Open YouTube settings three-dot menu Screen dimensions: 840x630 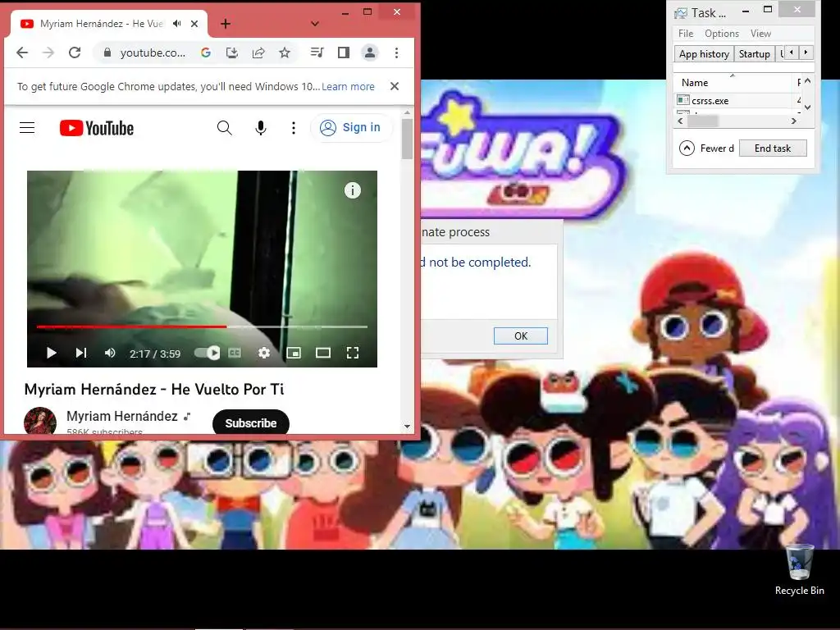293,127
